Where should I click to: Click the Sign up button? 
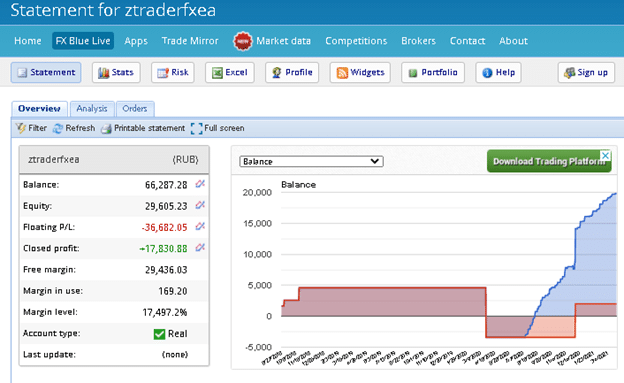coord(586,72)
